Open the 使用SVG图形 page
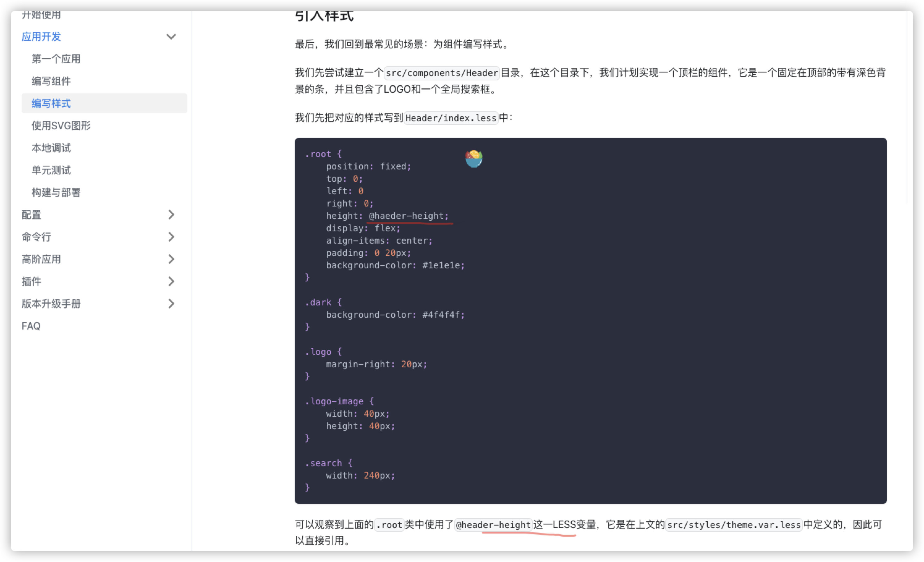This screenshot has width=924, height=562. pos(61,126)
